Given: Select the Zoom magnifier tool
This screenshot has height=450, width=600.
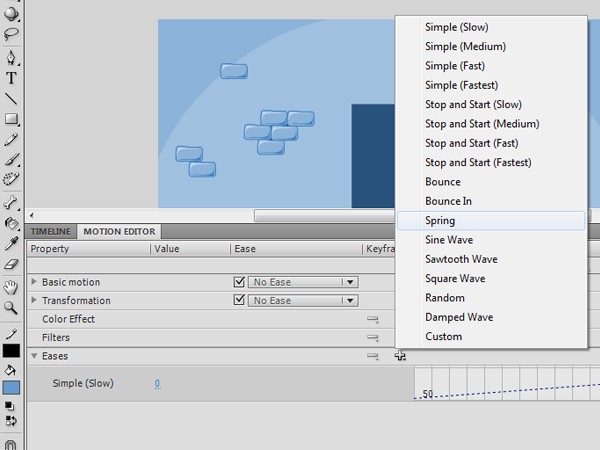Looking at the screenshot, I should pos(11,308).
